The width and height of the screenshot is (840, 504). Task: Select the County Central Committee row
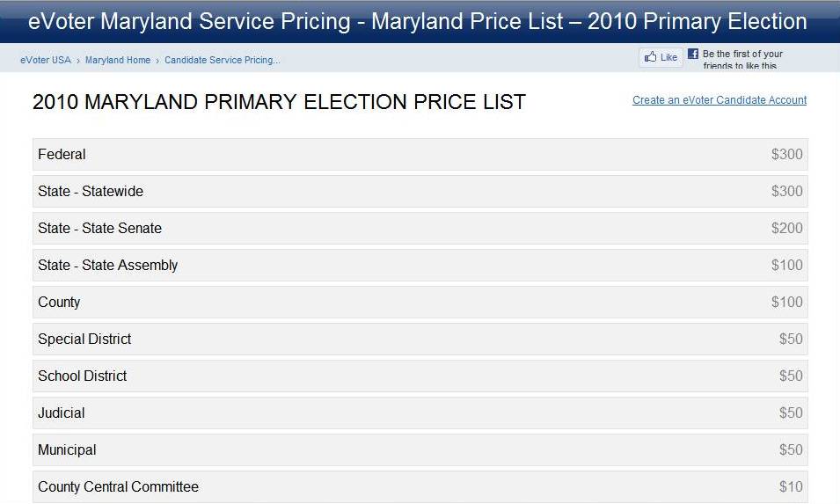coord(420,486)
